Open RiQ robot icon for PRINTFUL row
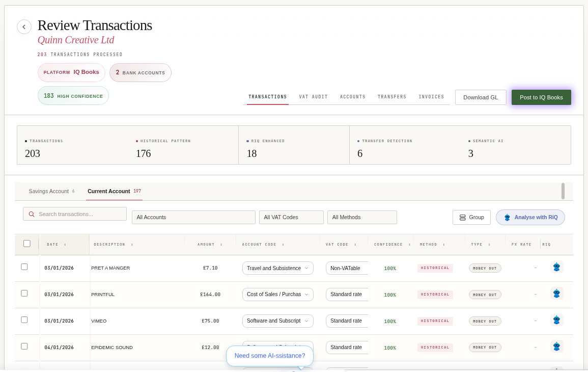588x372 pixels. click(556, 294)
